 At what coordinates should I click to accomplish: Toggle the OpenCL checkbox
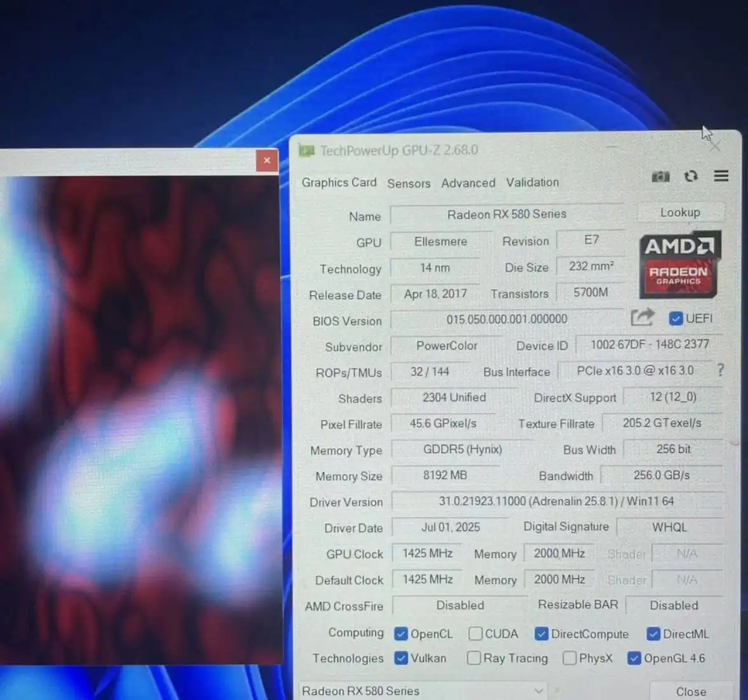(x=401, y=633)
